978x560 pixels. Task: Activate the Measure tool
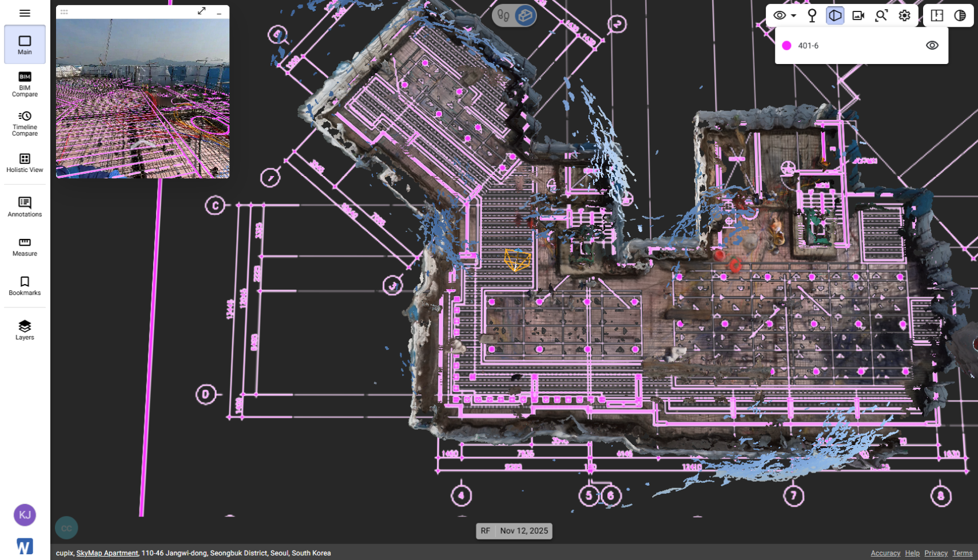25,246
